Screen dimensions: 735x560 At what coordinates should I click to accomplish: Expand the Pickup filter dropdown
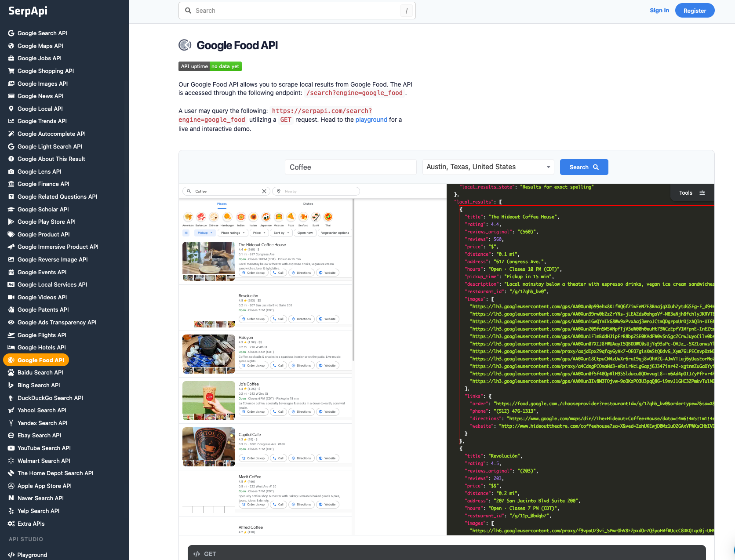tap(205, 233)
